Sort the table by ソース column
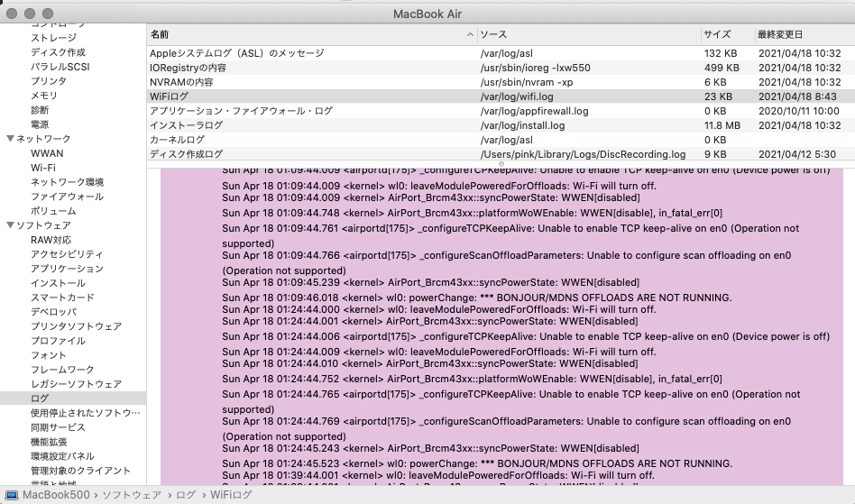This screenshot has width=855, height=504. pyautogui.click(x=586, y=34)
